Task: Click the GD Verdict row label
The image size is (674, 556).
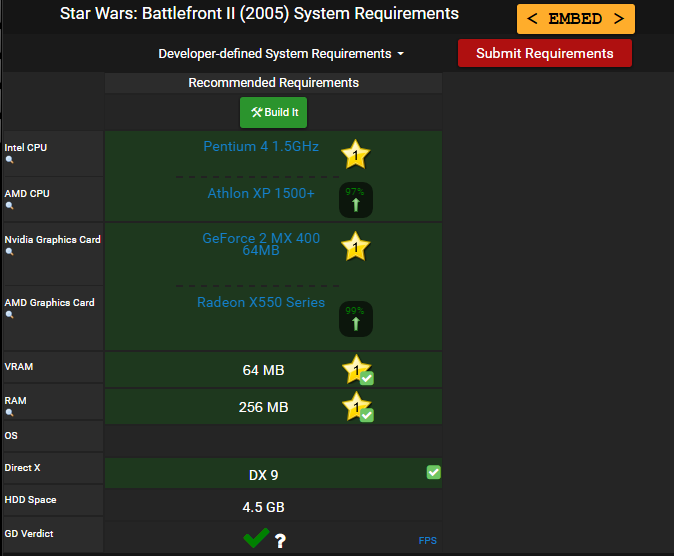Action: point(29,534)
